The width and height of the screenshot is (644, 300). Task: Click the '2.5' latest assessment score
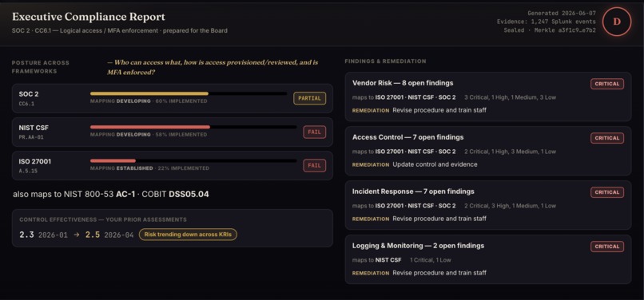tap(93, 235)
